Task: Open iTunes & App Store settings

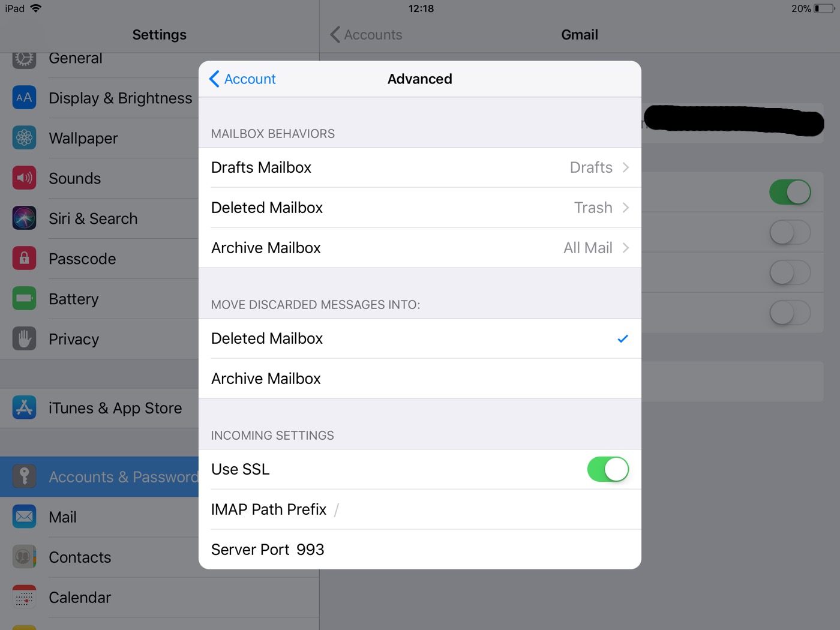Action: (100, 408)
